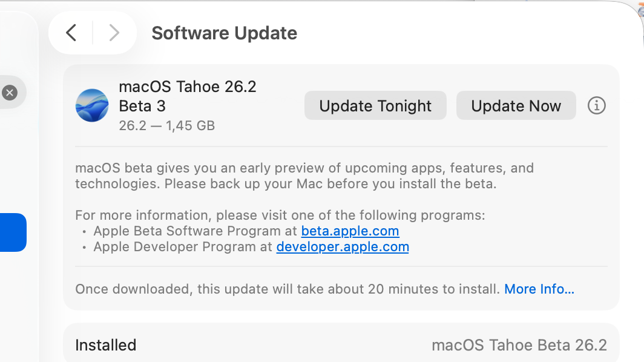The image size is (644, 362).
Task: Click the highlighted blue sidebar item
Action: pyautogui.click(x=12, y=232)
